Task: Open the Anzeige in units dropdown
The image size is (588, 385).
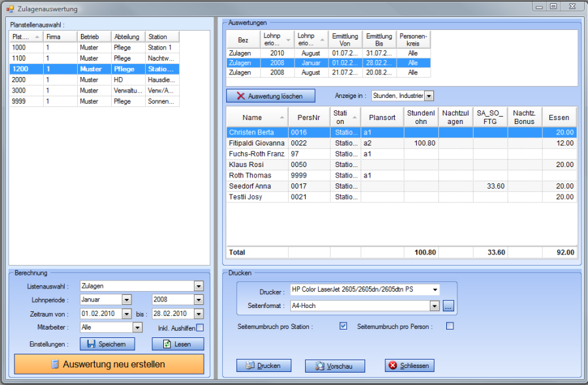Action: click(x=429, y=96)
